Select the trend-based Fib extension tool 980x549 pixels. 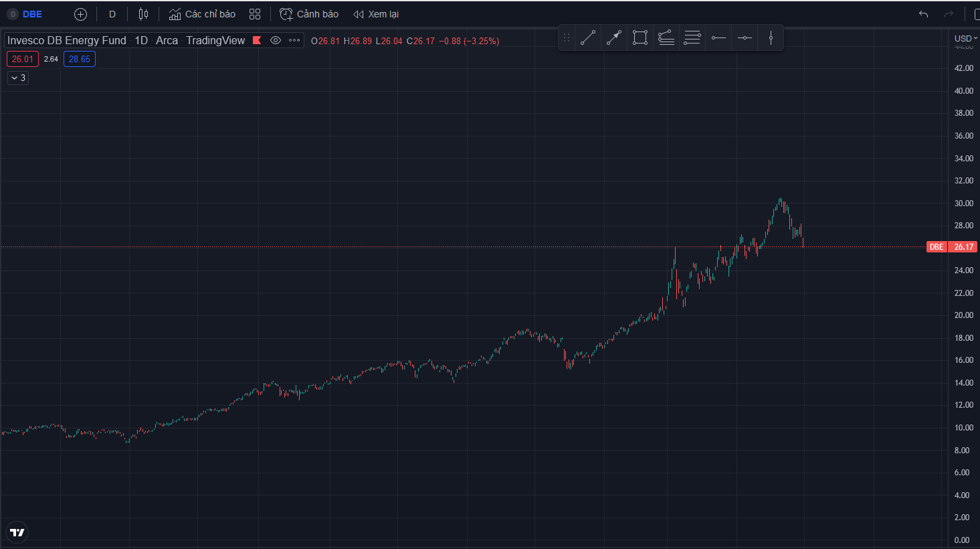666,38
